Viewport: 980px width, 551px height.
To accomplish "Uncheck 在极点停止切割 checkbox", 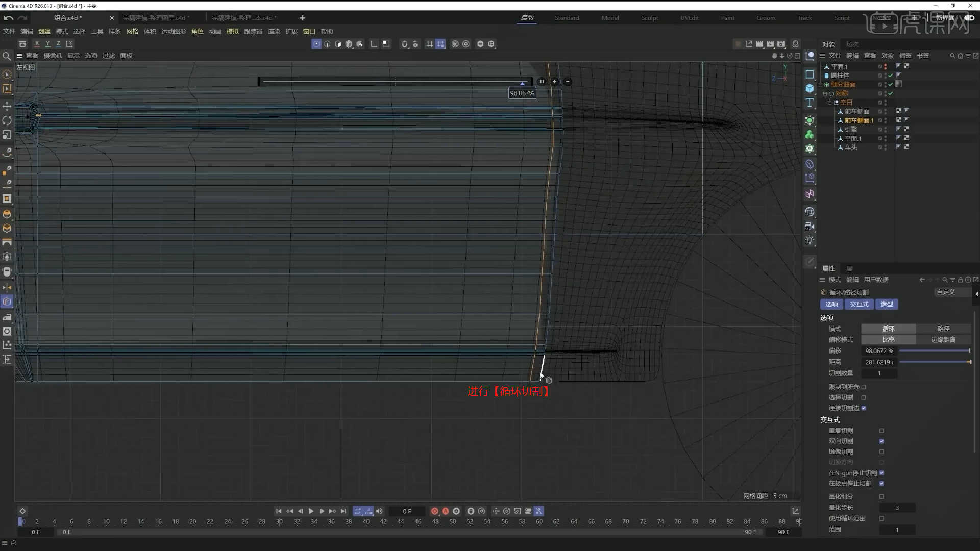I will pos(881,483).
